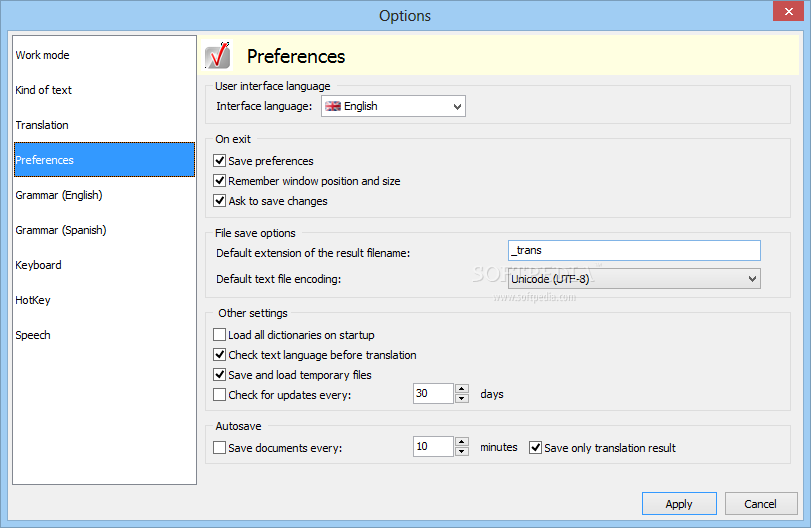Click the result filename extension field
Viewport: 811px width, 528px height.
634,250
